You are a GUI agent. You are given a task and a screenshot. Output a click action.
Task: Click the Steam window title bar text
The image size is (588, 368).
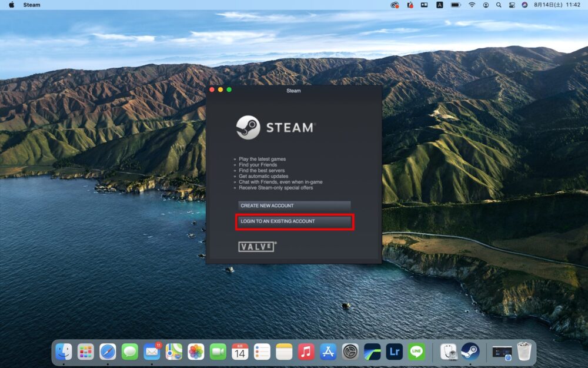293,91
